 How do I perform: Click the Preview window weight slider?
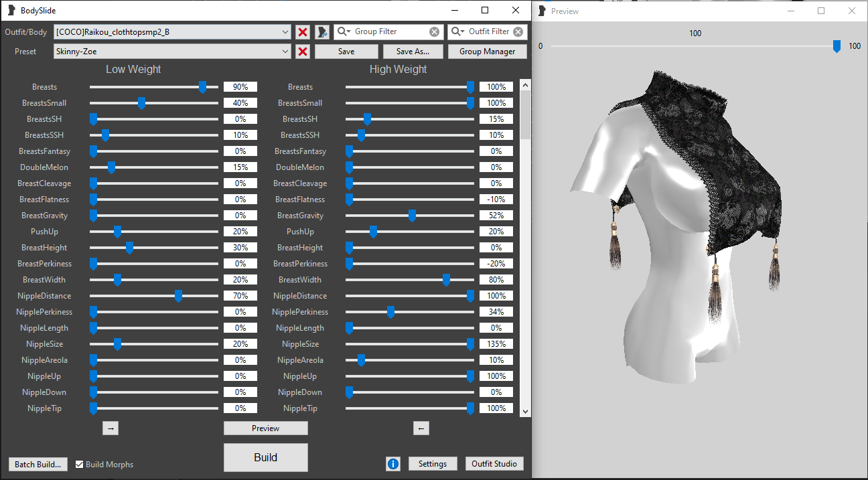(696, 46)
